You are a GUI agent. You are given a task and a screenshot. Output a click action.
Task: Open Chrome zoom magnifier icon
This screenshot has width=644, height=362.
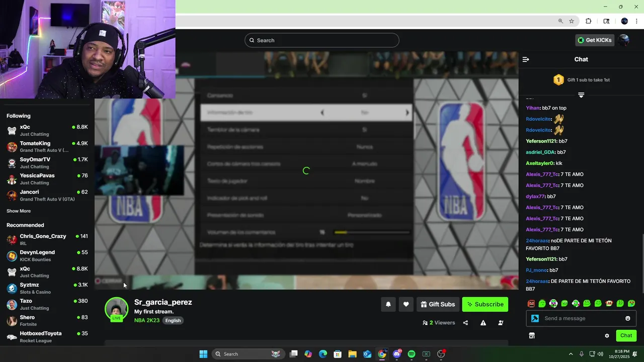coord(560,21)
